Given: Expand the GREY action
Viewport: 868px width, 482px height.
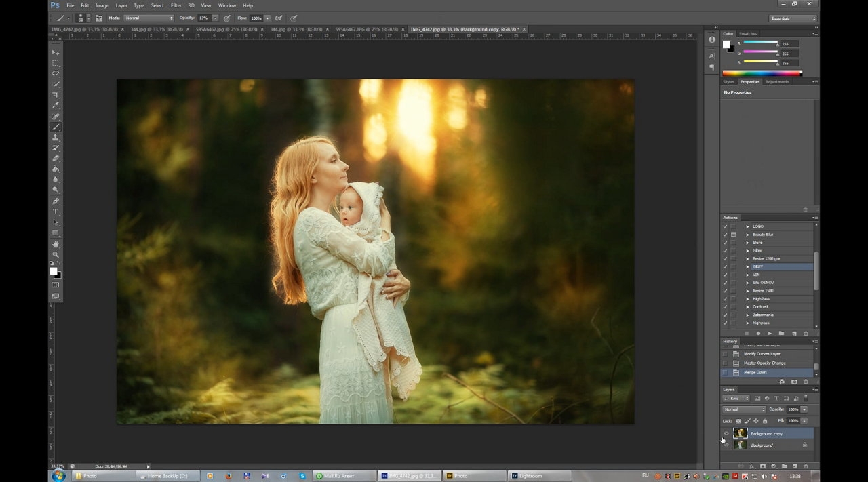Looking at the screenshot, I should click(x=747, y=267).
